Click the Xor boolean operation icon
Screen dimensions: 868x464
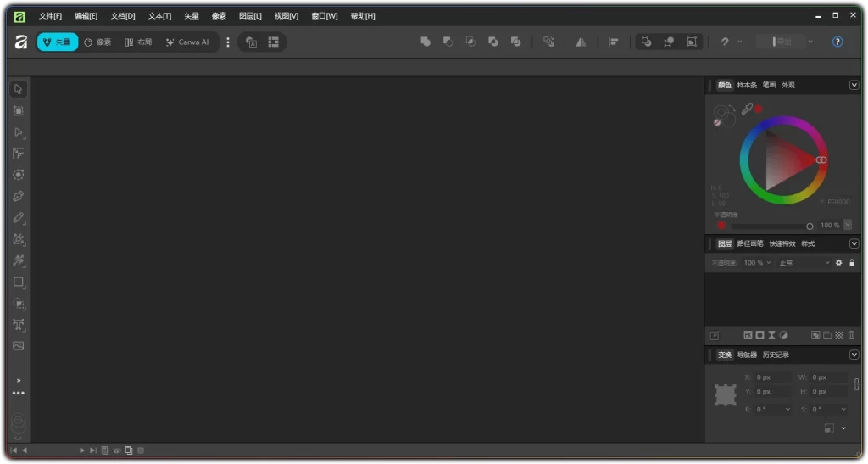(492, 42)
